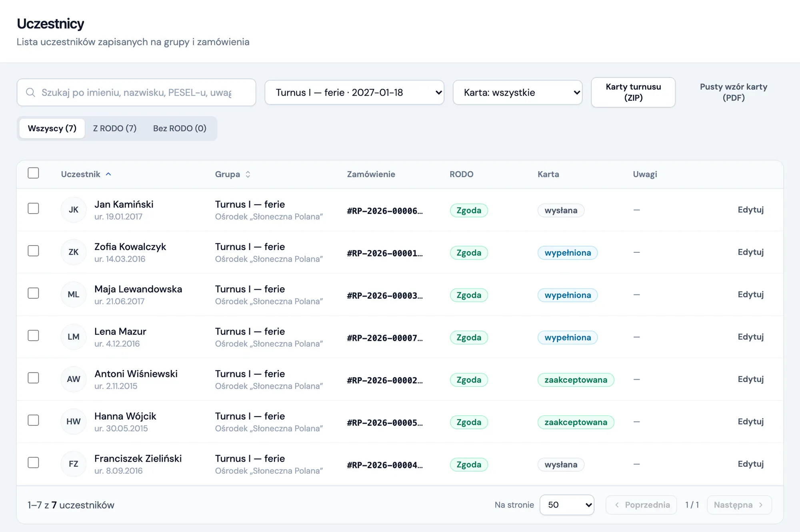Click JK avatar for Jan Kamiński
Screen dimensions: 800x532
tap(74, 210)
